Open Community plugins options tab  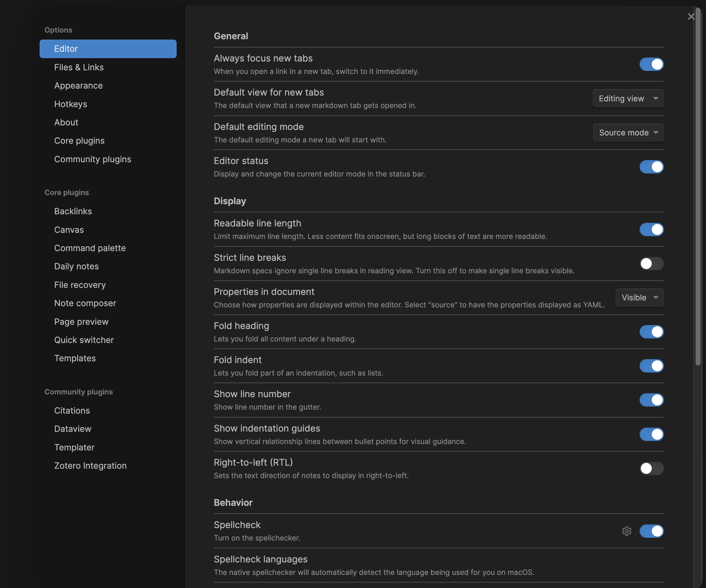tap(93, 159)
